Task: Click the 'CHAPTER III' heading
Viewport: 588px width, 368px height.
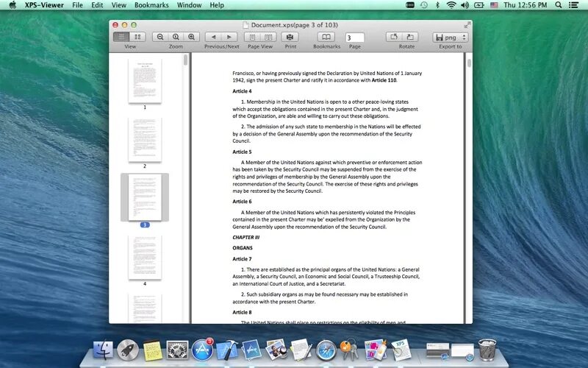Action: point(246,237)
